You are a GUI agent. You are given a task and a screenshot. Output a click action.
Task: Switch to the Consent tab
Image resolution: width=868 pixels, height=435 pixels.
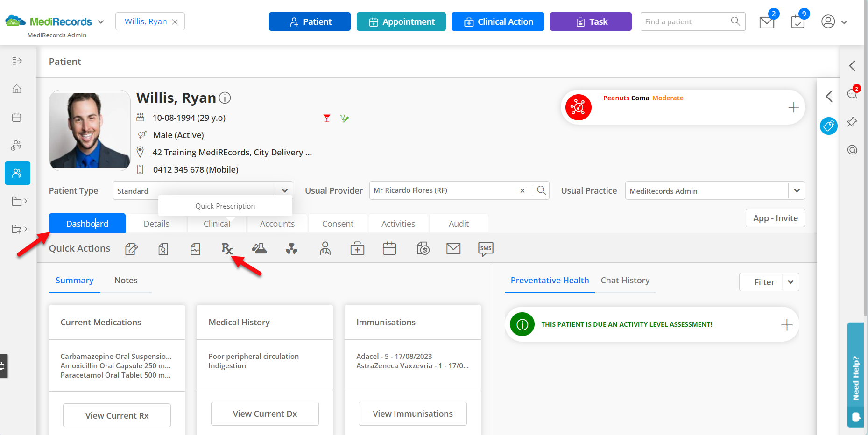point(338,224)
